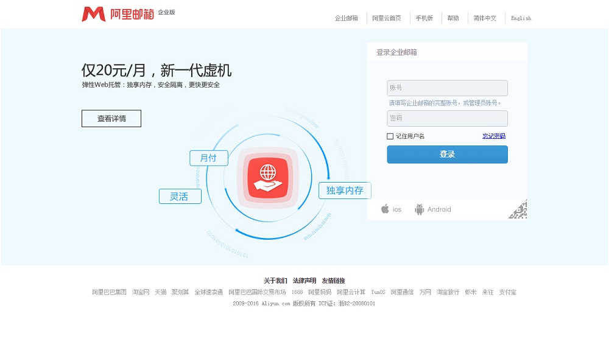
Task: Open the QR code corner icon
Action: (x=518, y=209)
